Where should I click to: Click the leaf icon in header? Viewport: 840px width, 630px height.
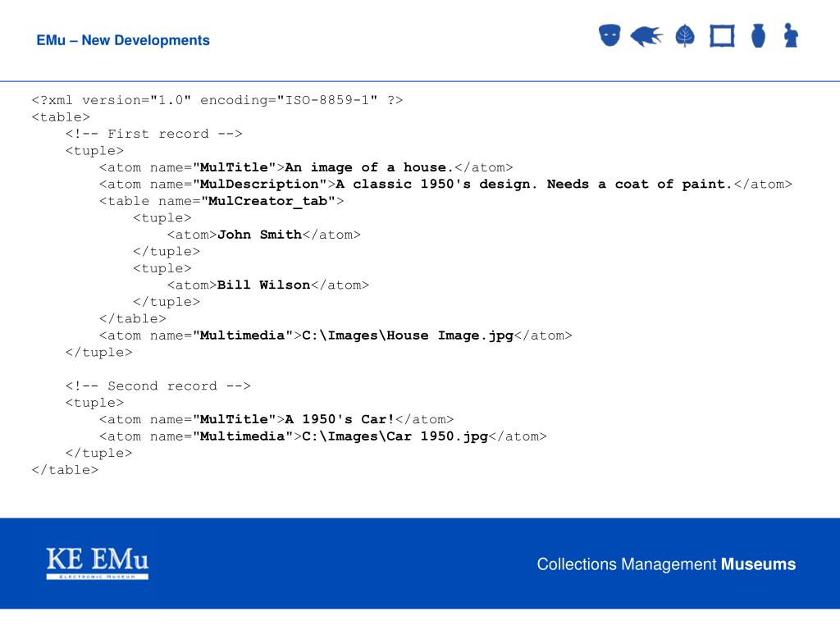click(x=685, y=36)
